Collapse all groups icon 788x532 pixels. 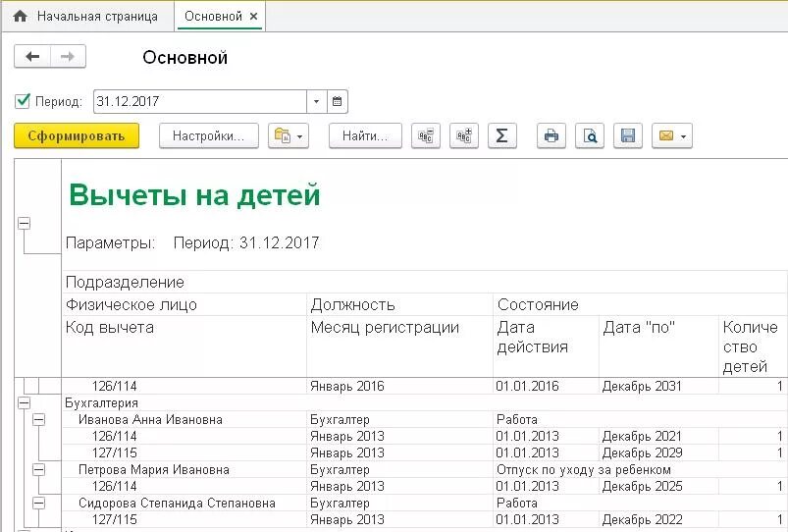pyautogui.click(x=426, y=135)
